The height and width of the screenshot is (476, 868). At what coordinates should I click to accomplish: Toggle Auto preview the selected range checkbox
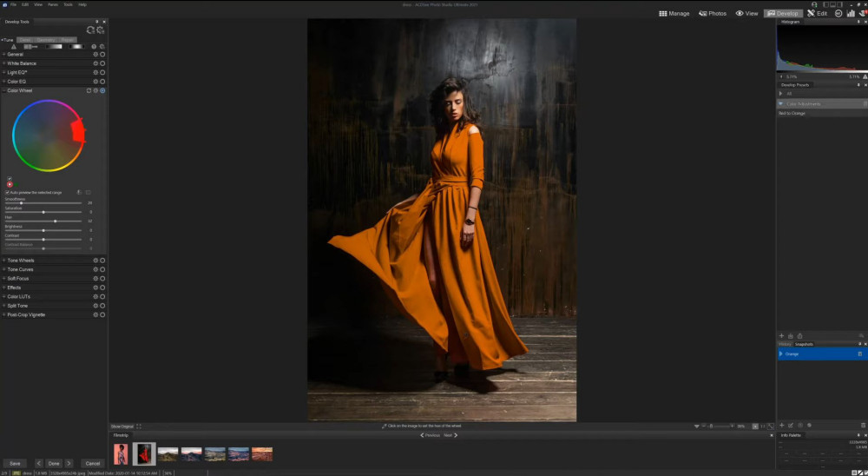click(7, 192)
